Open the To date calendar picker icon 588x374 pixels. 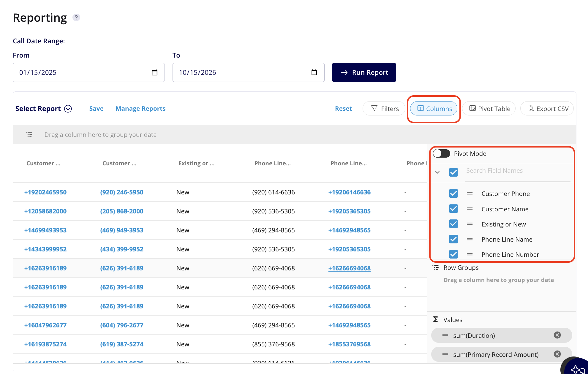click(314, 72)
